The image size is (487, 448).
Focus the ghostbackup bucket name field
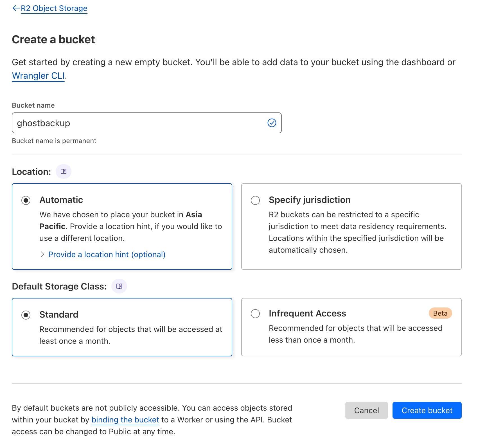[x=138, y=123]
